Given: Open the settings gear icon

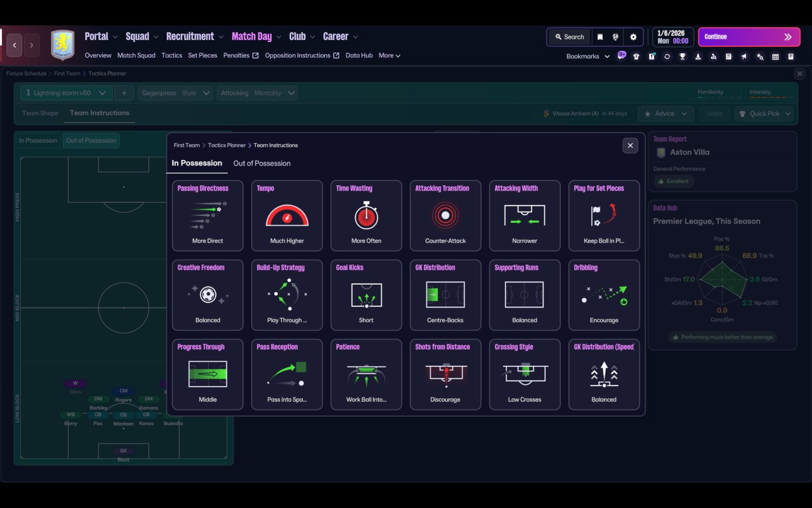Looking at the screenshot, I should [633, 37].
